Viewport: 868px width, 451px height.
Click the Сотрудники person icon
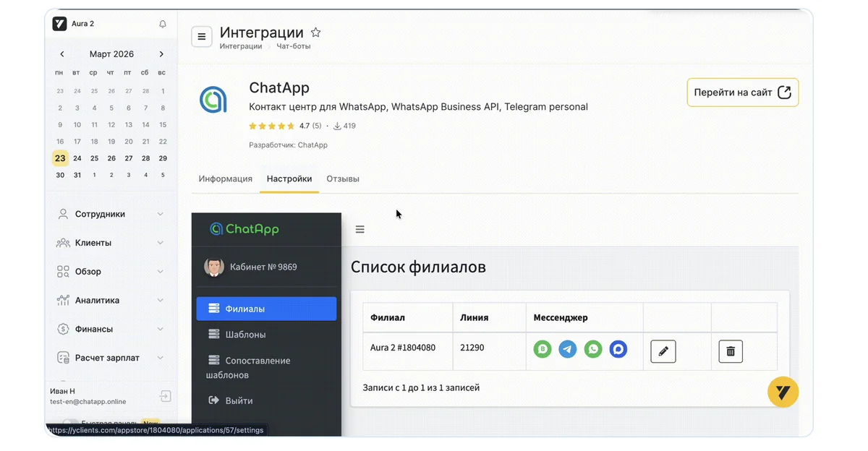coord(63,214)
